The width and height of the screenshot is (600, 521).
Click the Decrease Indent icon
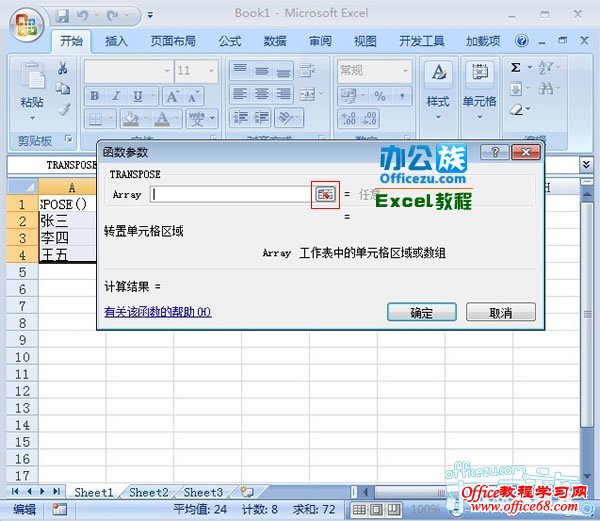point(241,117)
